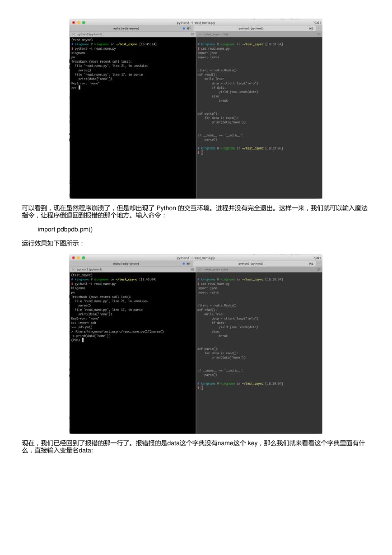This screenshot has height=555, width=392.
Task: Open the python3 pane hamburger menu in the terminal without Pdb
Action: [192, 34]
